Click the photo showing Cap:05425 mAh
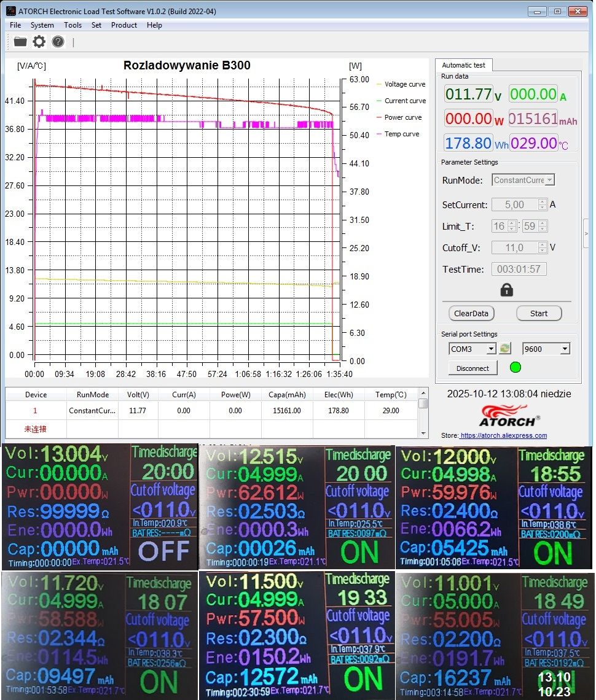The image size is (596, 700). 494,508
